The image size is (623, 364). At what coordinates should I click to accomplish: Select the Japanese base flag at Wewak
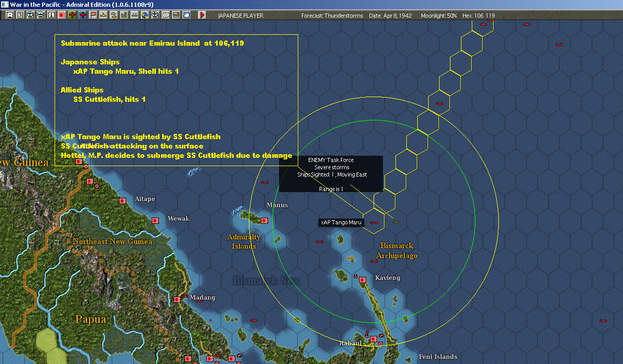pyautogui.click(x=155, y=220)
